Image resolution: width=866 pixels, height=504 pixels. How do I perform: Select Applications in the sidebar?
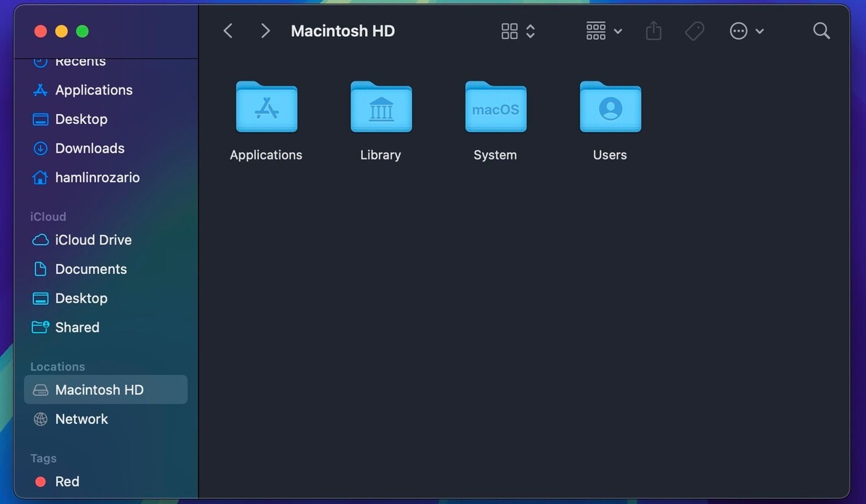(105, 90)
